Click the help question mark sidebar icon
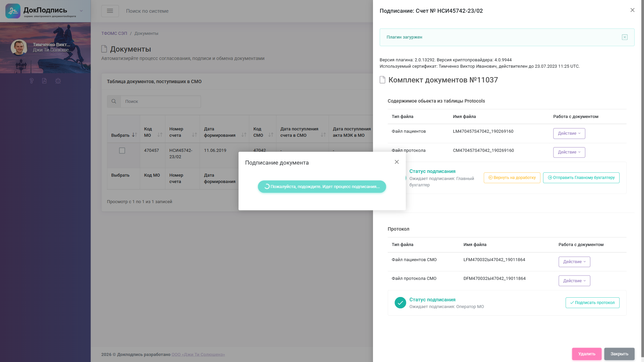644x362 pixels. [x=32, y=81]
